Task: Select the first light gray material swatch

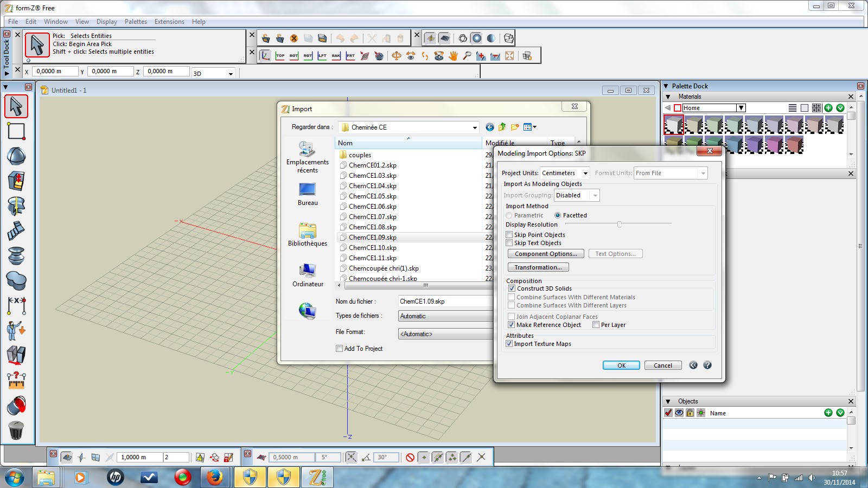Action: click(x=674, y=125)
